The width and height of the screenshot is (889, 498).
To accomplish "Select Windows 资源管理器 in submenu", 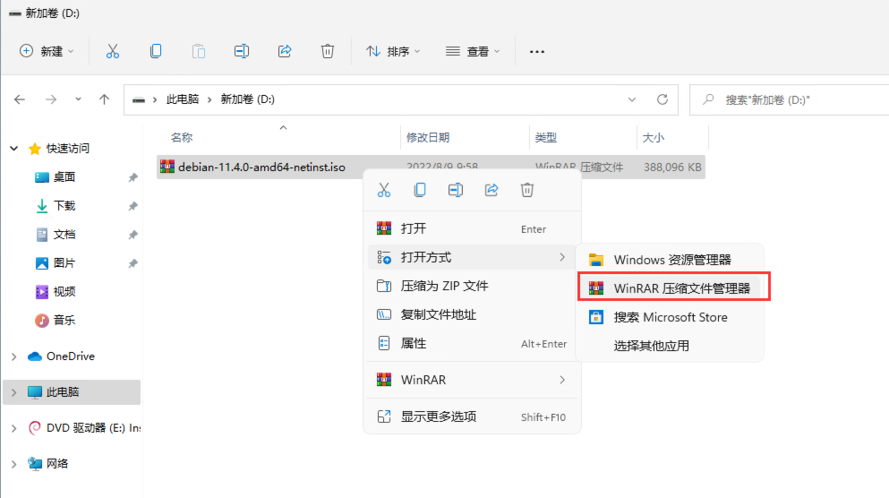I will (670, 260).
